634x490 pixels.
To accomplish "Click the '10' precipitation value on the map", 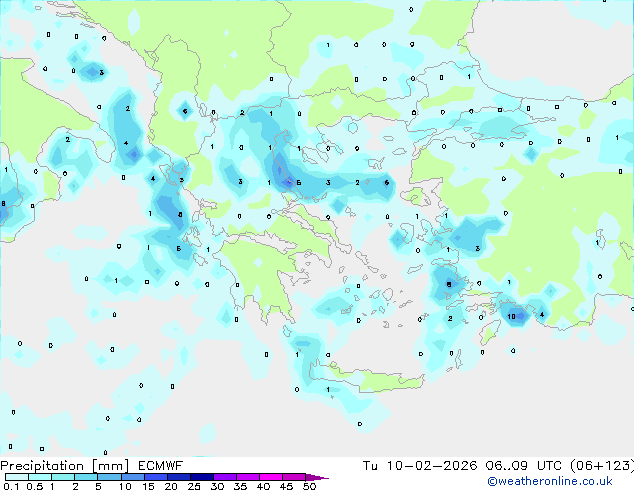I will (x=511, y=316).
